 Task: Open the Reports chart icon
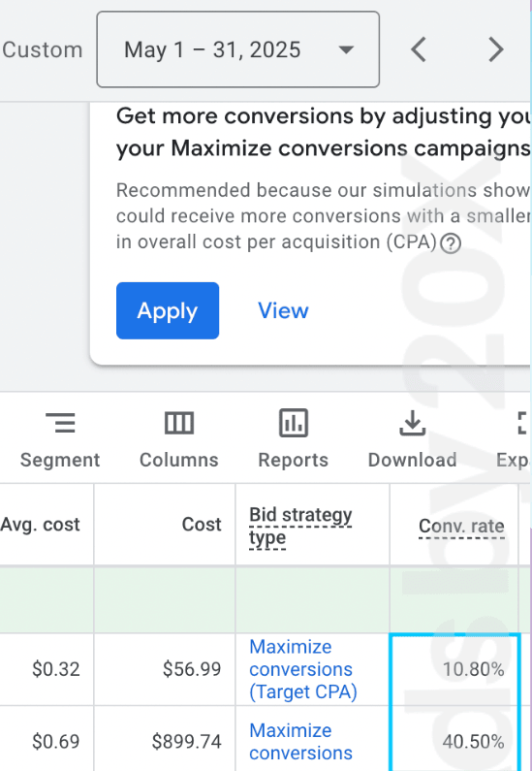tap(294, 423)
